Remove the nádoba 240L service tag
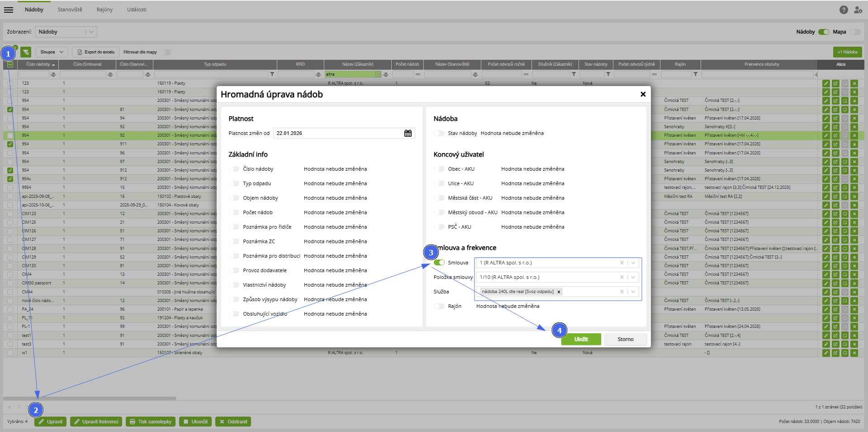Viewport: 868px width, 432px height. pos(559,292)
